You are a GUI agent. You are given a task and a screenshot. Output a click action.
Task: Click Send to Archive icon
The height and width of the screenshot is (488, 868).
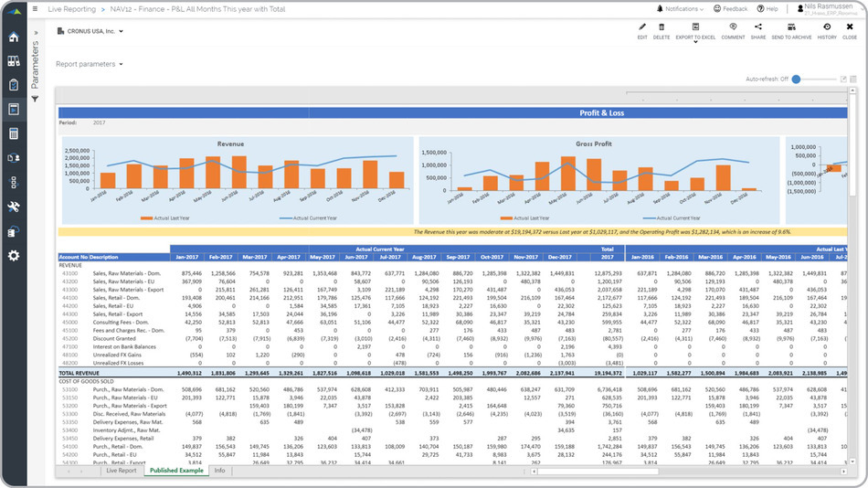(x=791, y=27)
